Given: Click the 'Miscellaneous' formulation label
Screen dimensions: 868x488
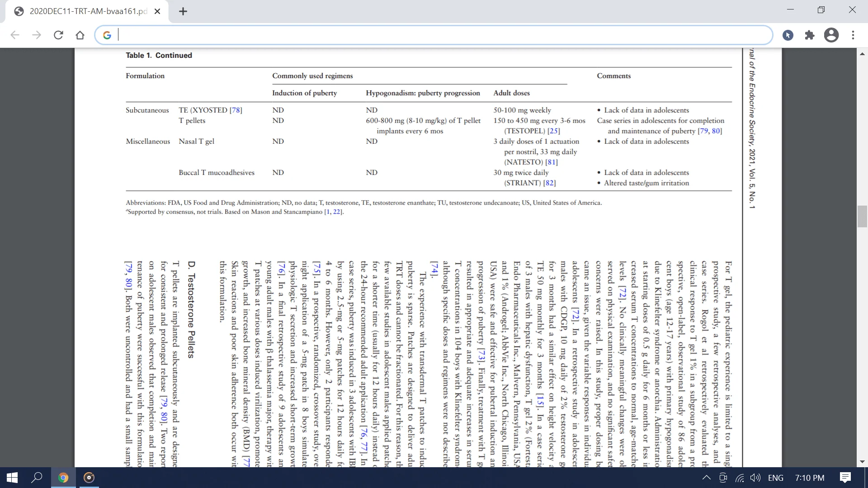Looking at the screenshot, I should point(148,141).
